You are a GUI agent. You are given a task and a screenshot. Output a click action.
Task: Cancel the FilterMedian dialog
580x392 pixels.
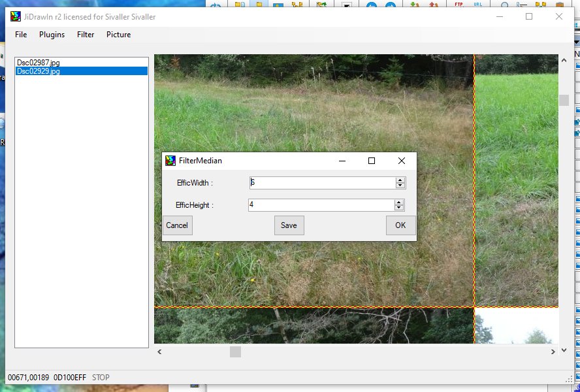177,225
